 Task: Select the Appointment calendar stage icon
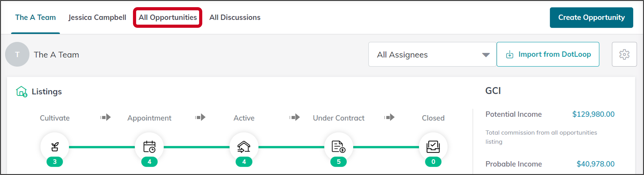pyautogui.click(x=149, y=147)
